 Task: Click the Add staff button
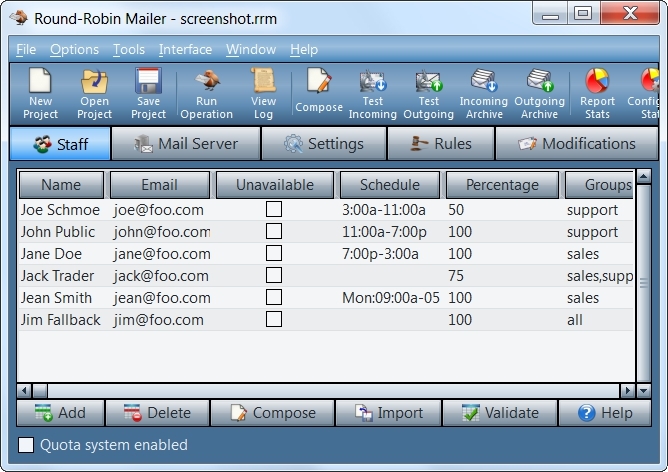coord(60,413)
